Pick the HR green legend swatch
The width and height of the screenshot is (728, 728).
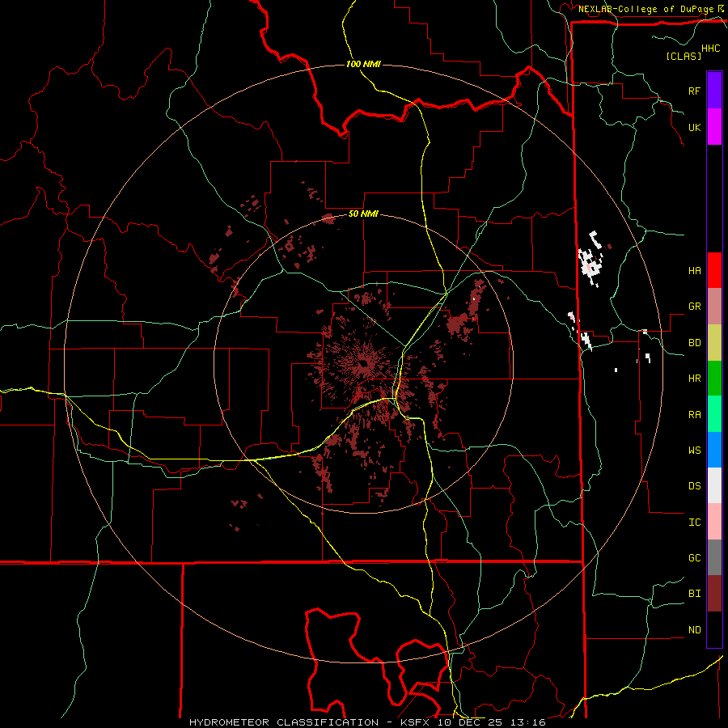click(x=714, y=379)
